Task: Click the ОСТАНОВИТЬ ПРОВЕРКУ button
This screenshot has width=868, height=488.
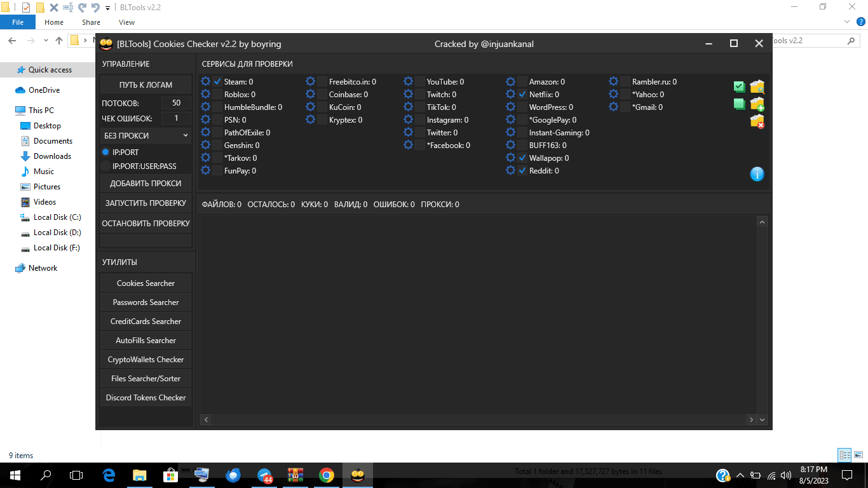Action: (x=146, y=224)
